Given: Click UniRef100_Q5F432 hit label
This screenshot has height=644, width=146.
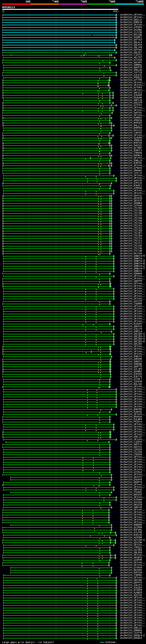Looking at the screenshot, I should coord(131,490).
